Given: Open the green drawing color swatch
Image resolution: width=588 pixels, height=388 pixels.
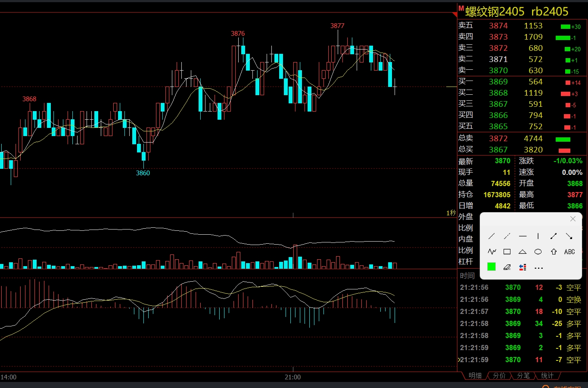Looking at the screenshot, I should coord(492,267).
